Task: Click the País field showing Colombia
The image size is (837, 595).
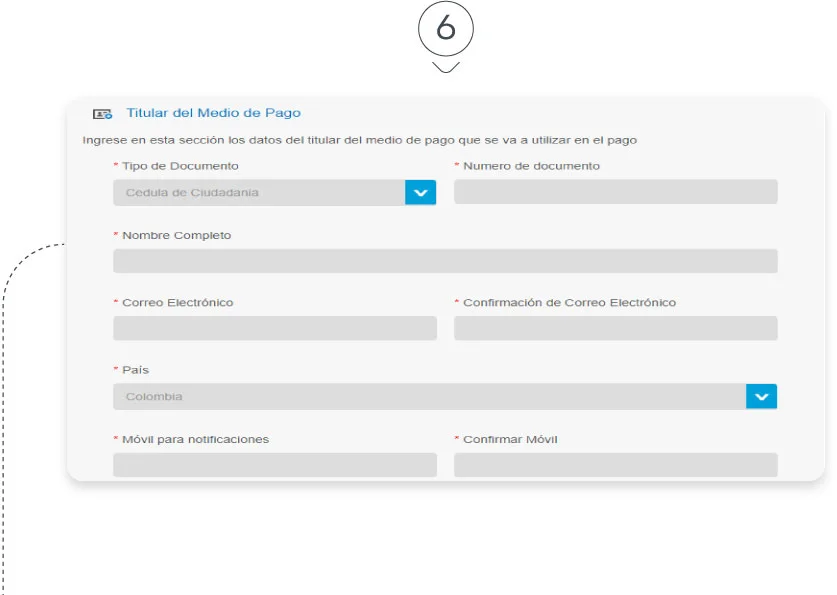Action: pyautogui.click(x=400, y=396)
